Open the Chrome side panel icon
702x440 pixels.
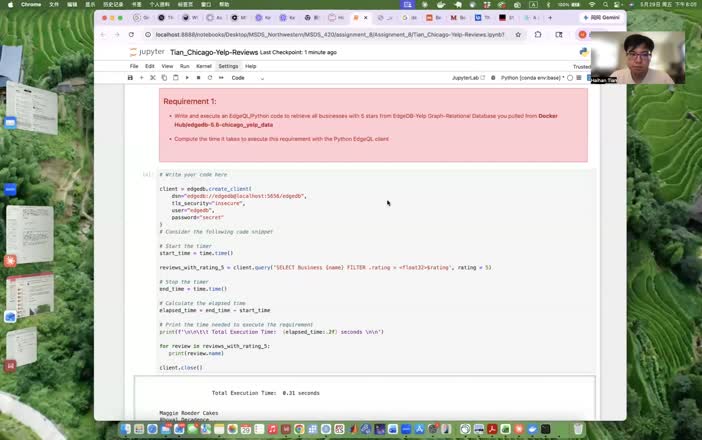tap(559, 34)
